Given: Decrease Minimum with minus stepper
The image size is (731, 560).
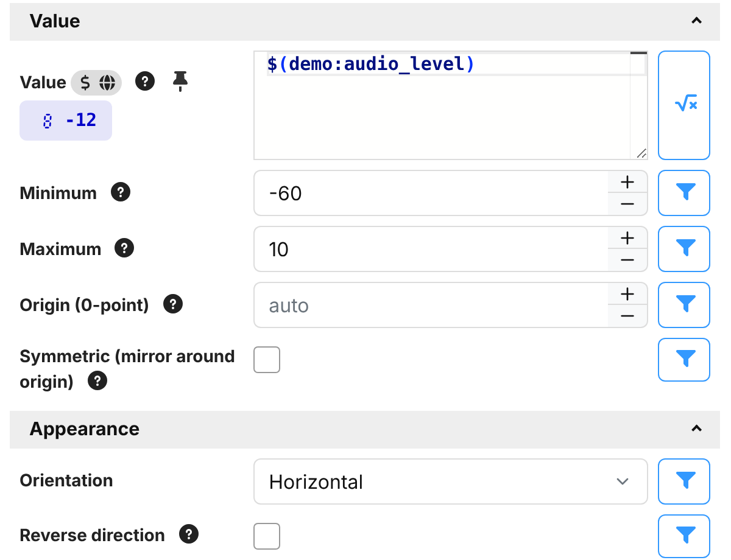Looking at the screenshot, I should (x=627, y=204).
